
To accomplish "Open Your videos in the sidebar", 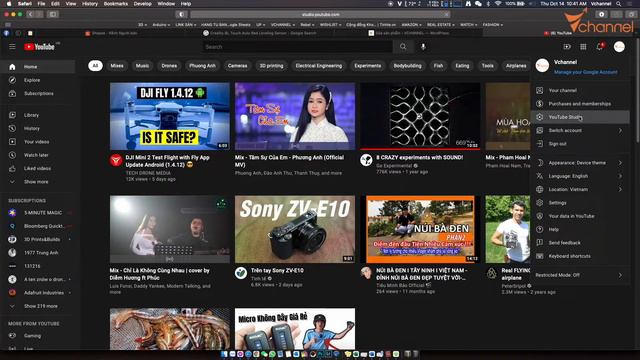I will pyautogui.click(x=38, y=142).
